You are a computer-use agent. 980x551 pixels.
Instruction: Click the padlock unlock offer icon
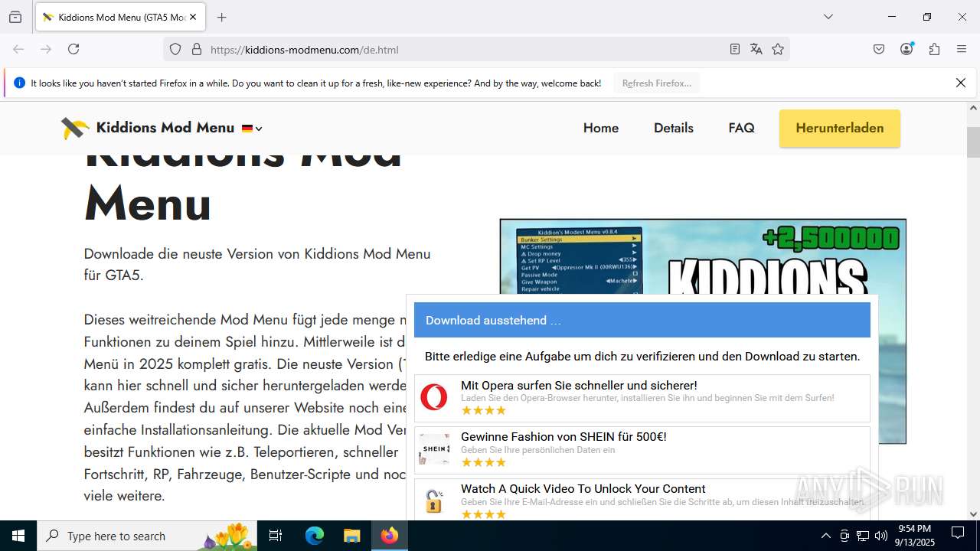click(x=434, y=500)
